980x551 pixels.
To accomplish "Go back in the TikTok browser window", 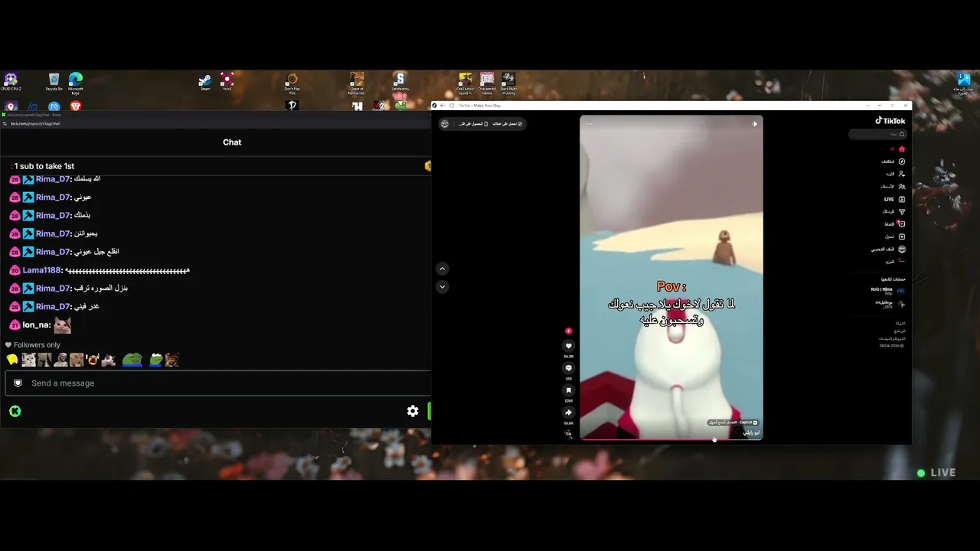I will tap(443, 106).
